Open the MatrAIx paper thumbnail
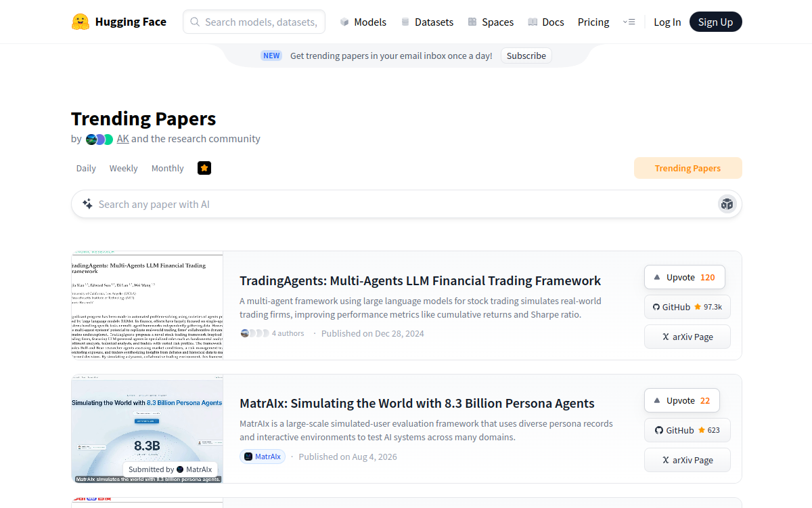The height and width of the screenshot is (508, 812). coord(147,429)
